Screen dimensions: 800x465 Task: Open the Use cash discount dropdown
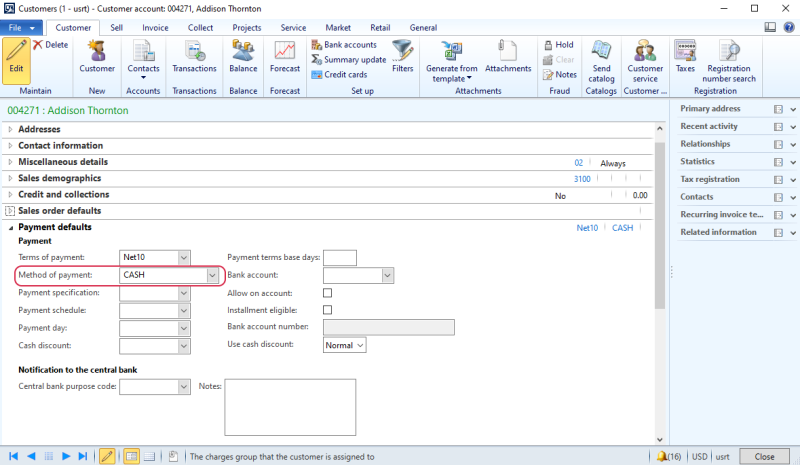pos(361,345)
